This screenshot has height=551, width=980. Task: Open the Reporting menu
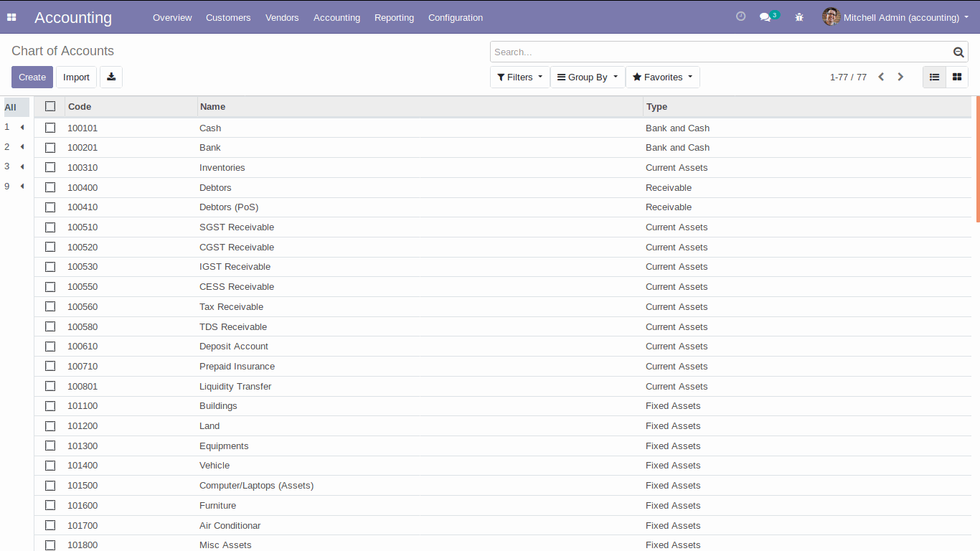click(394, 17)
